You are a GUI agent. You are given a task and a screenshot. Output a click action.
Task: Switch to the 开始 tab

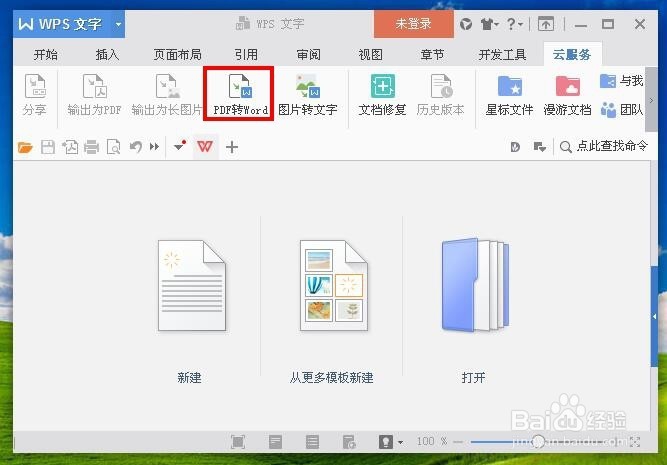46,54
